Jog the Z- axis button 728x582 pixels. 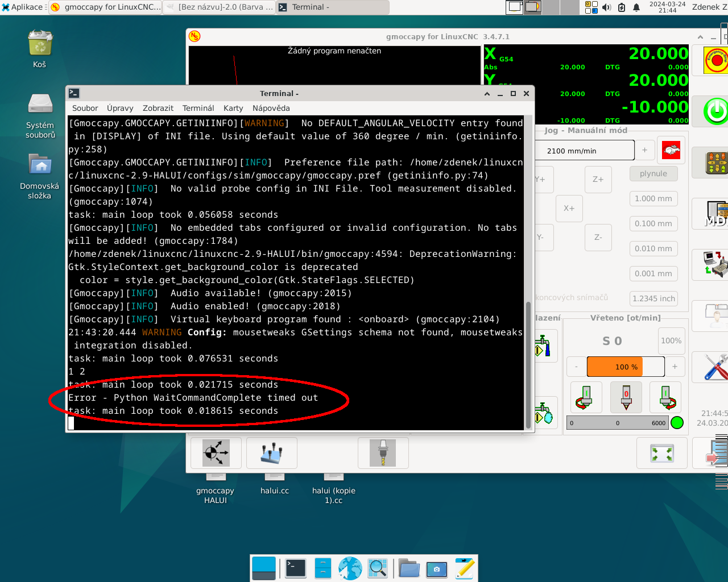tap(598, 237)
